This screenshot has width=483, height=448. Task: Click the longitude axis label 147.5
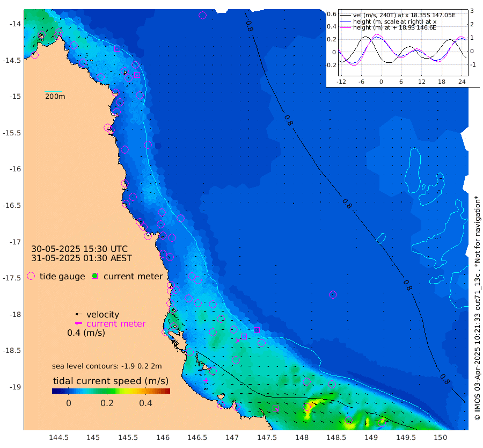coord(267,437)
